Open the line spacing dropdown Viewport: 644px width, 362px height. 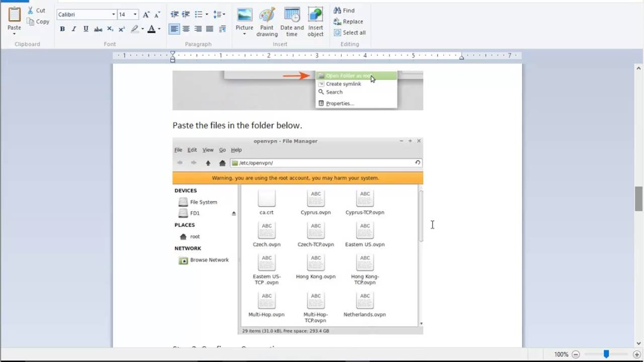[219, 15]
